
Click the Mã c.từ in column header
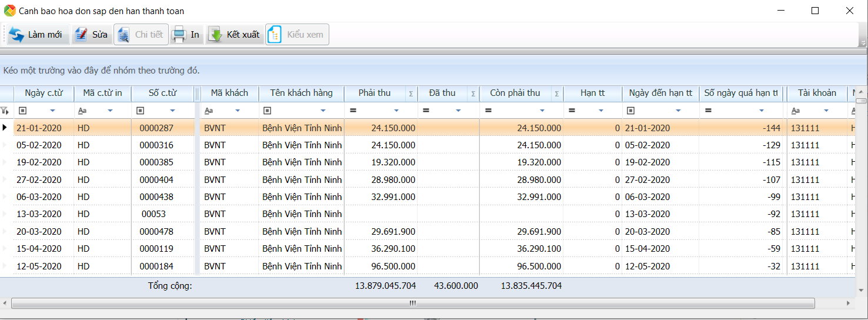tap(102, 93)
